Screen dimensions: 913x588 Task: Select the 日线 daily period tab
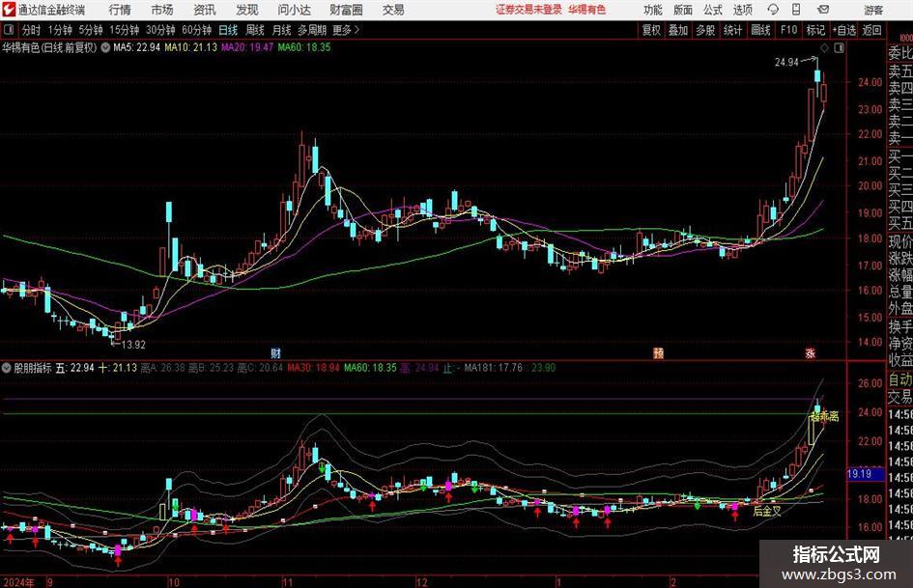(x=228, y=30)
